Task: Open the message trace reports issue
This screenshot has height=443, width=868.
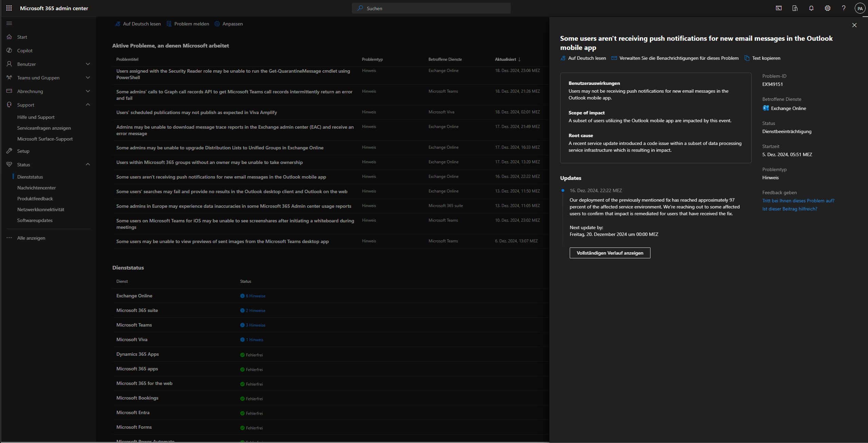Action: click(235, 130)
